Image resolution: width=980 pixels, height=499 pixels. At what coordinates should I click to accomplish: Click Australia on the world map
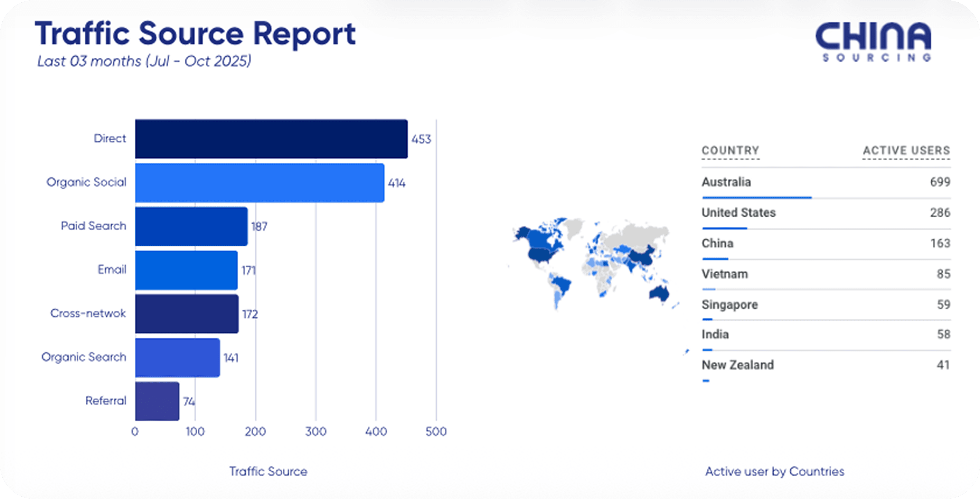pos(659,293)
